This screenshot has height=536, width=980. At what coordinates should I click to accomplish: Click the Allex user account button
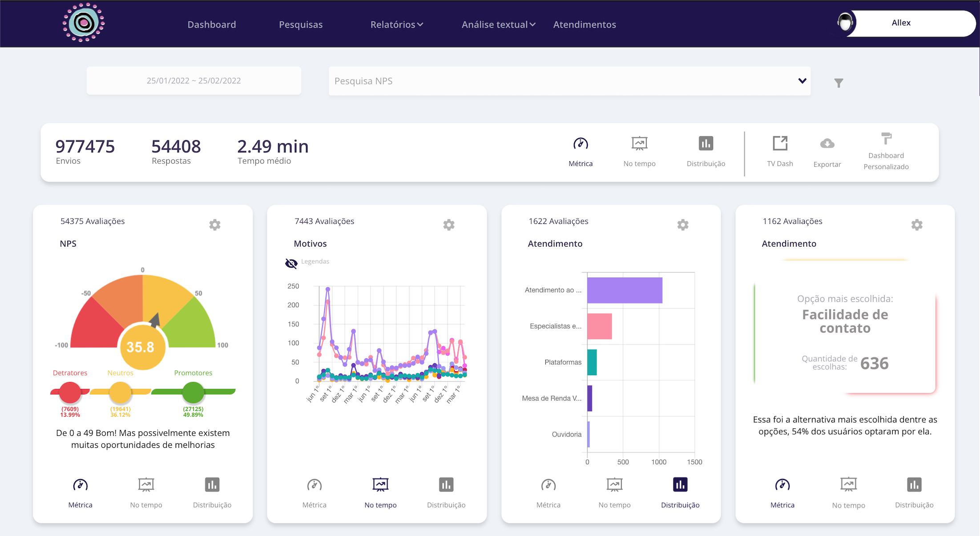(901, 23)
